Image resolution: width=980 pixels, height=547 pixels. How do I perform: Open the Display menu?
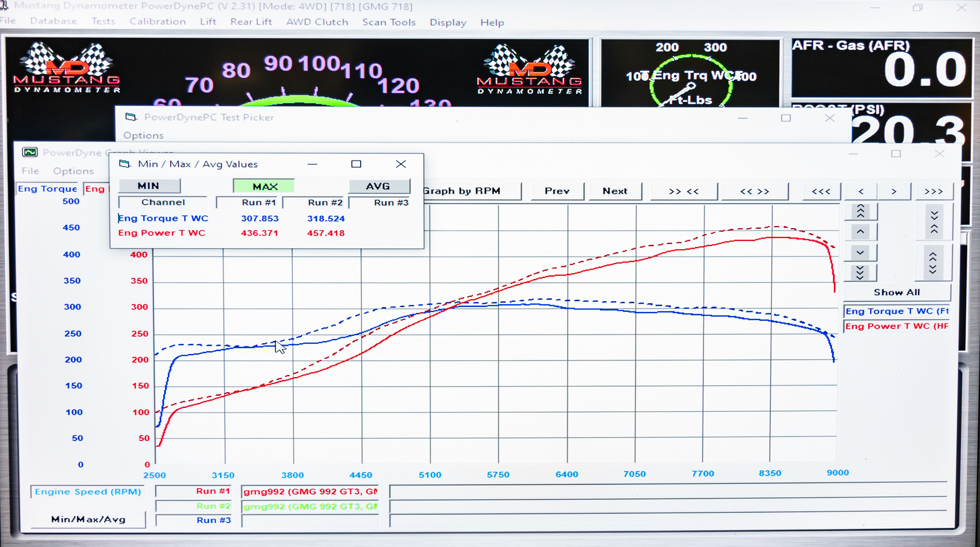click(448, 23)
